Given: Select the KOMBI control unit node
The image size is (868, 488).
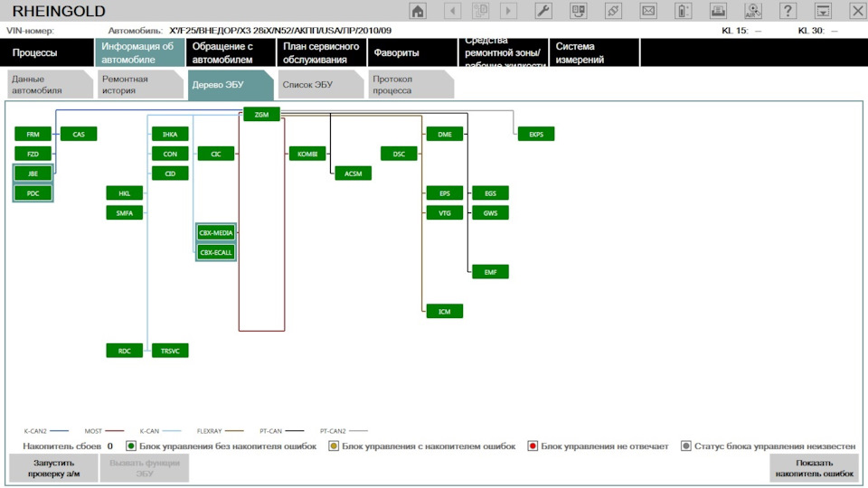Looking at the screenshot, I should tap(307, 154).
